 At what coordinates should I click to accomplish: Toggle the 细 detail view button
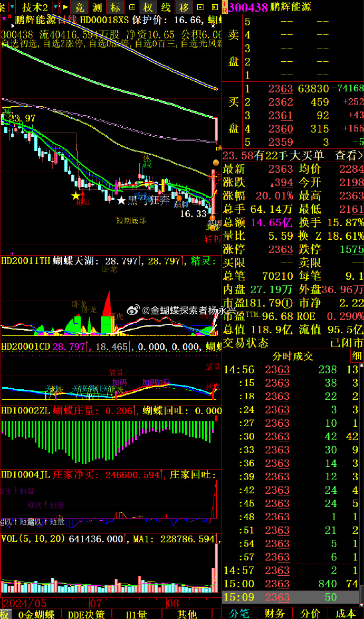pos(357,356)
